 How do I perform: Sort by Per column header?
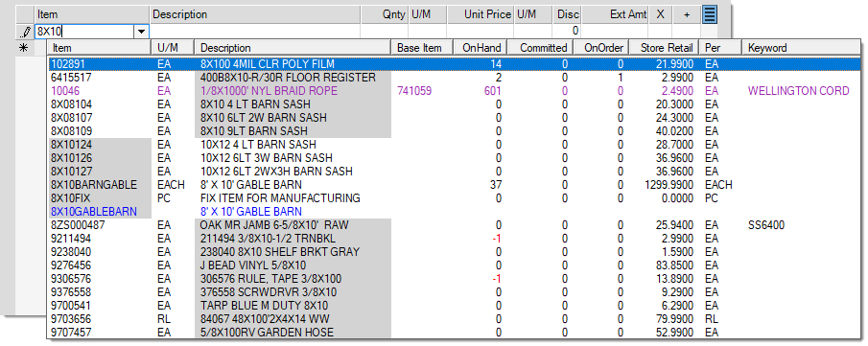721,48
